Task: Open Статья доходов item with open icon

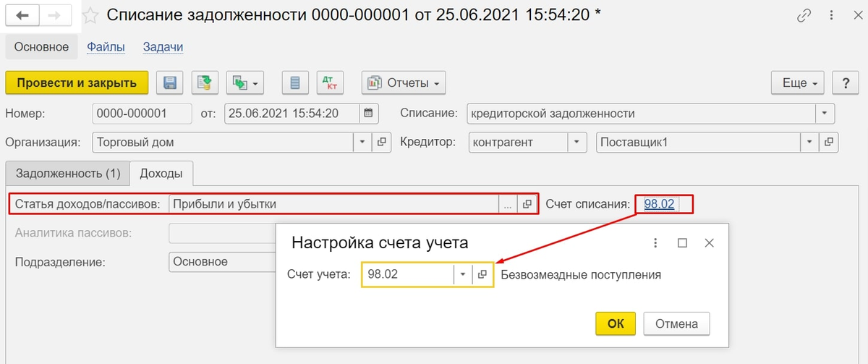Action: [x=527, y=204]
